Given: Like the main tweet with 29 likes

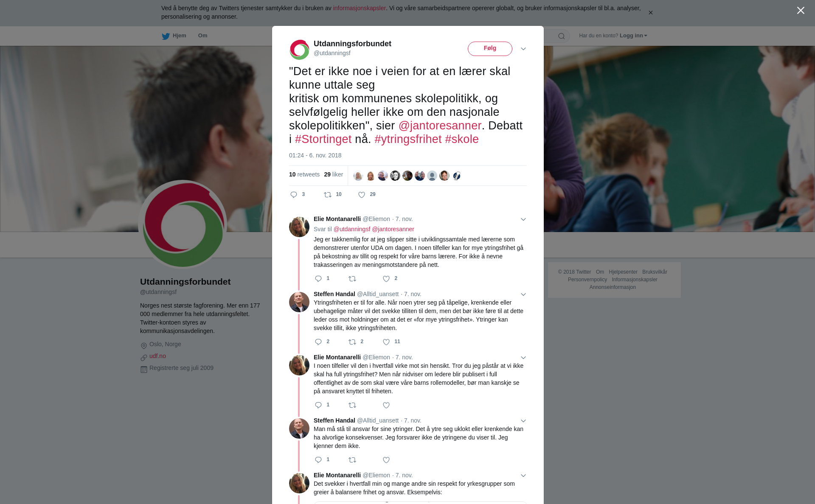Looking at the screenshot, I should [362, 195].
